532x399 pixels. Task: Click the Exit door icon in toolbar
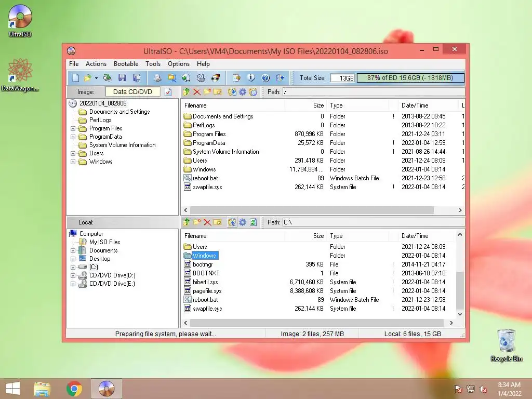(280, 78)
